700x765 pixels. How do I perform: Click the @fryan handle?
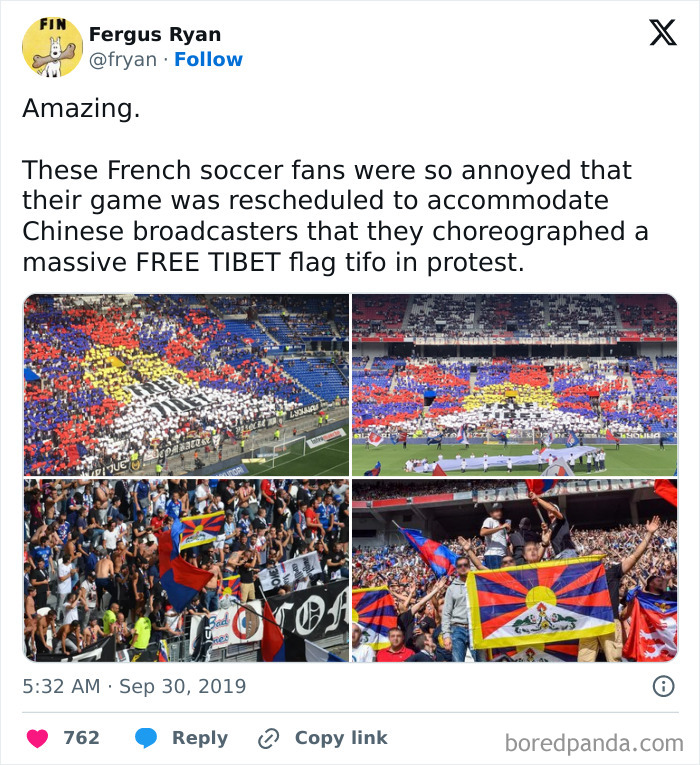tap(123, 60)
